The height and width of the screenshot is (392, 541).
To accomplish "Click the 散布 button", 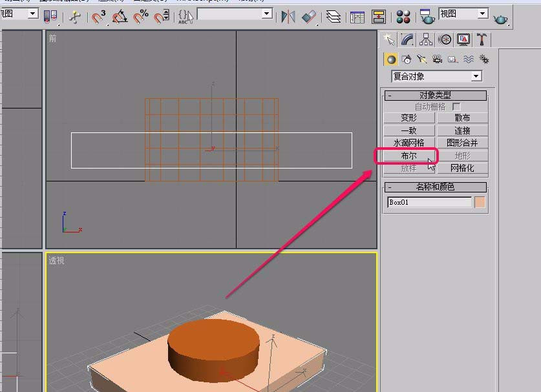I will 462,118.
